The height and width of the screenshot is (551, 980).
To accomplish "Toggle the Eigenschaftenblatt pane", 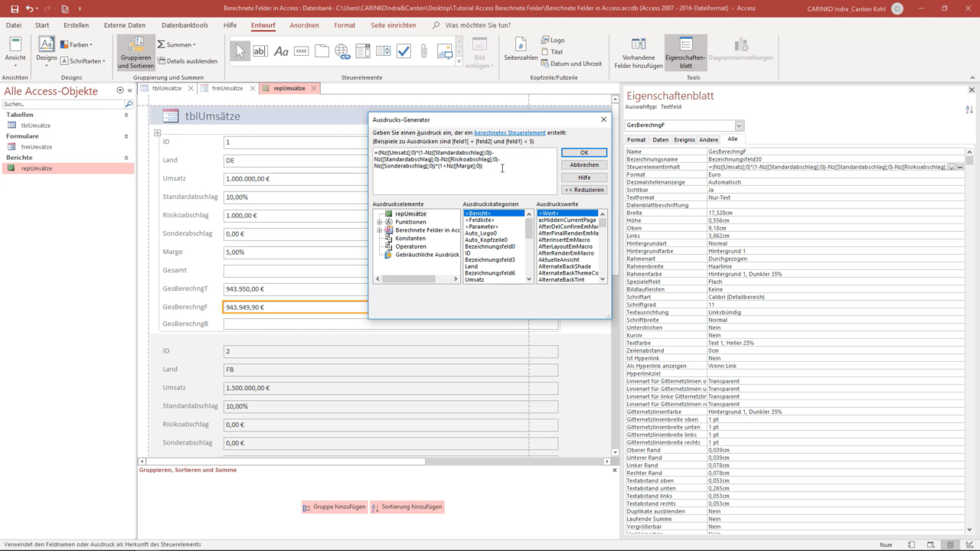I will point(686,54).
